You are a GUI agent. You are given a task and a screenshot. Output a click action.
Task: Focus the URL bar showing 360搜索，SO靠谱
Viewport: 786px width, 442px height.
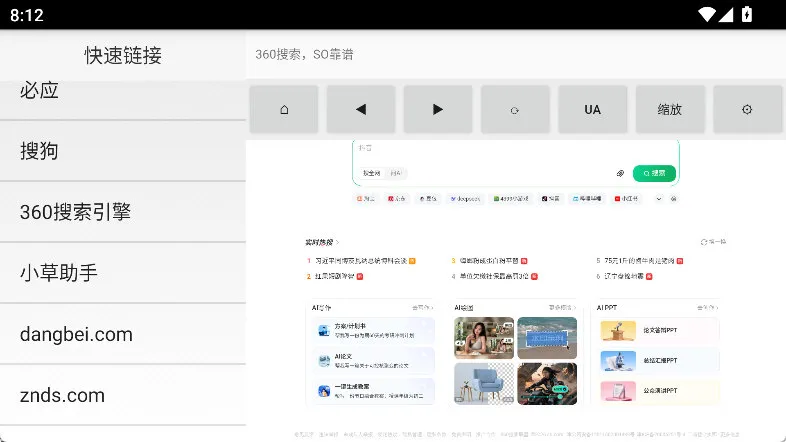click(x=516, y=54)
